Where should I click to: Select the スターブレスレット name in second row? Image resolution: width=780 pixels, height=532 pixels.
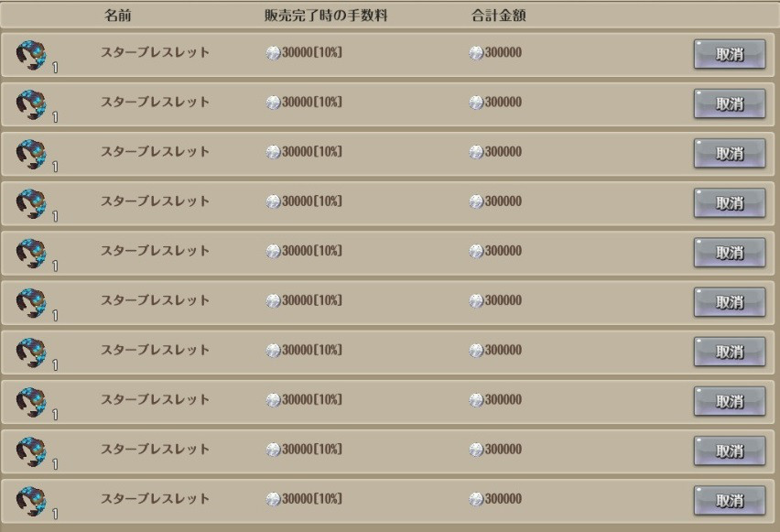click(156, 102)
